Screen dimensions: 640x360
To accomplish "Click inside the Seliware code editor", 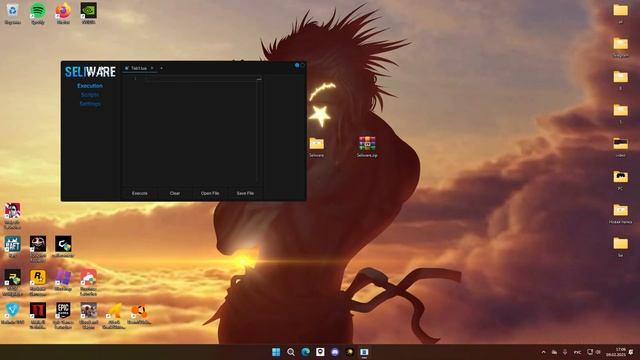I will click(192, 131).
